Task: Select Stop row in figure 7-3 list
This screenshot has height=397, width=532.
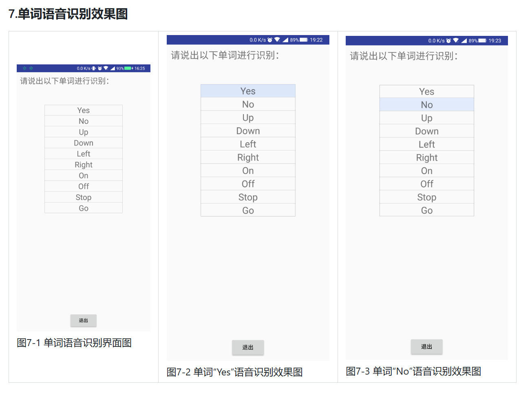Action: (x=427, y=197)
